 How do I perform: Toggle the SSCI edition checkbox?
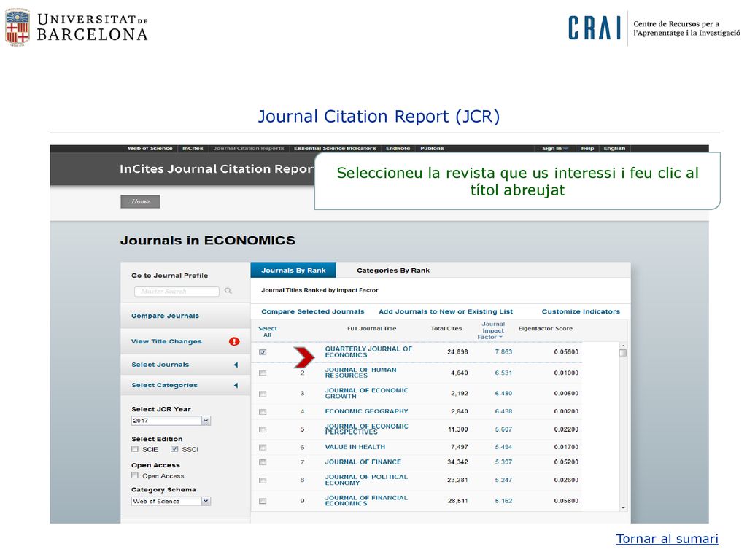coord(175,449)
